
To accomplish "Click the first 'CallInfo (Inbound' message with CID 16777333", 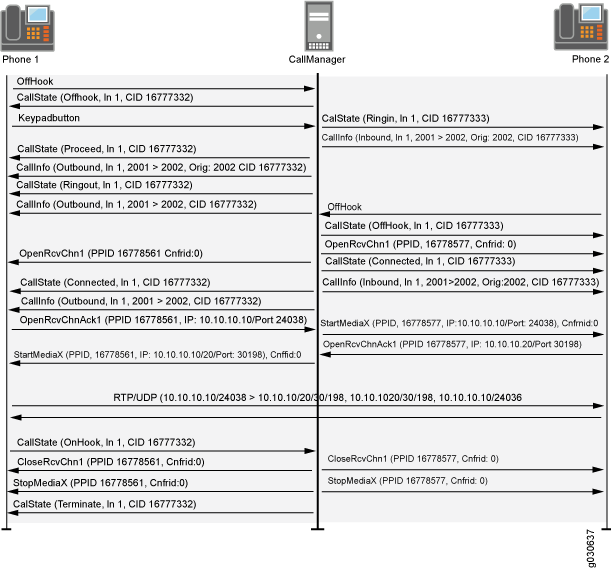I will click(450, 138).
